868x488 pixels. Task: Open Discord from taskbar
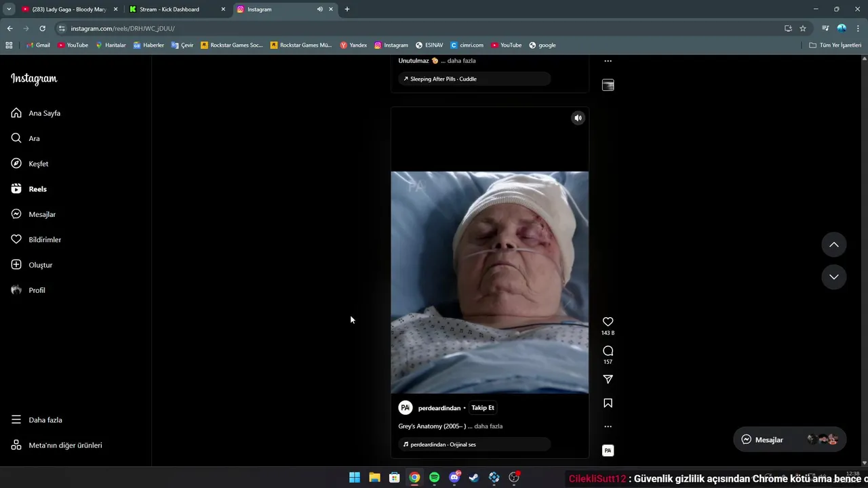coord(454,477)
